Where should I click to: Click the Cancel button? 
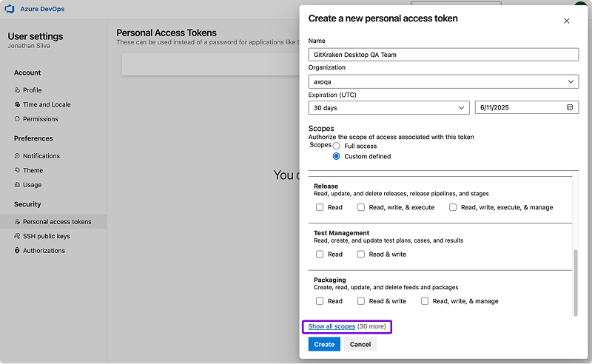[x=360, y=344]
